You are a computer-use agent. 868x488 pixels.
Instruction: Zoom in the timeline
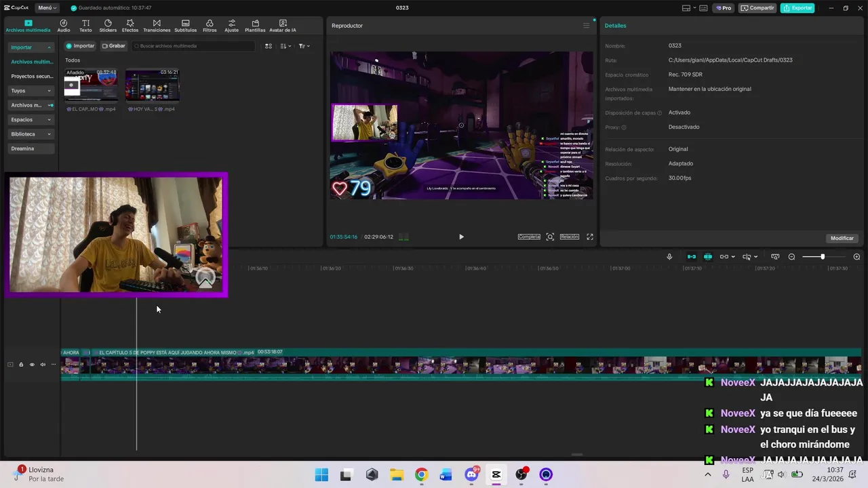pos(856,257)
